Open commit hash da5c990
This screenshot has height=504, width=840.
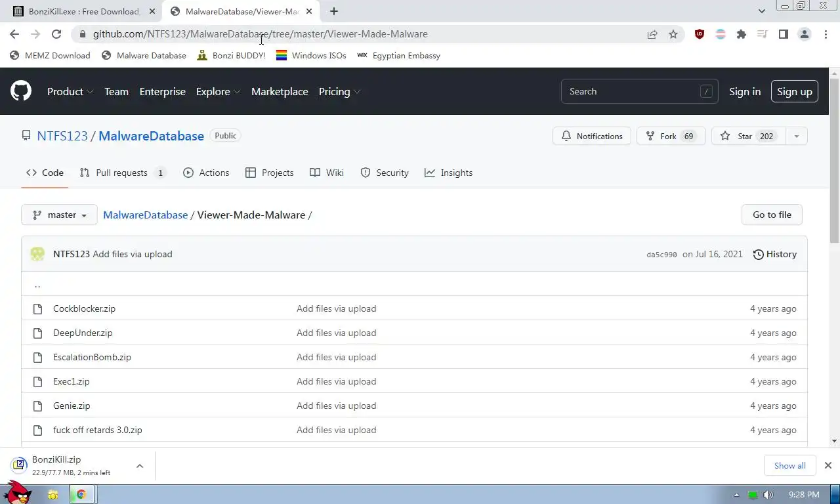661,255
